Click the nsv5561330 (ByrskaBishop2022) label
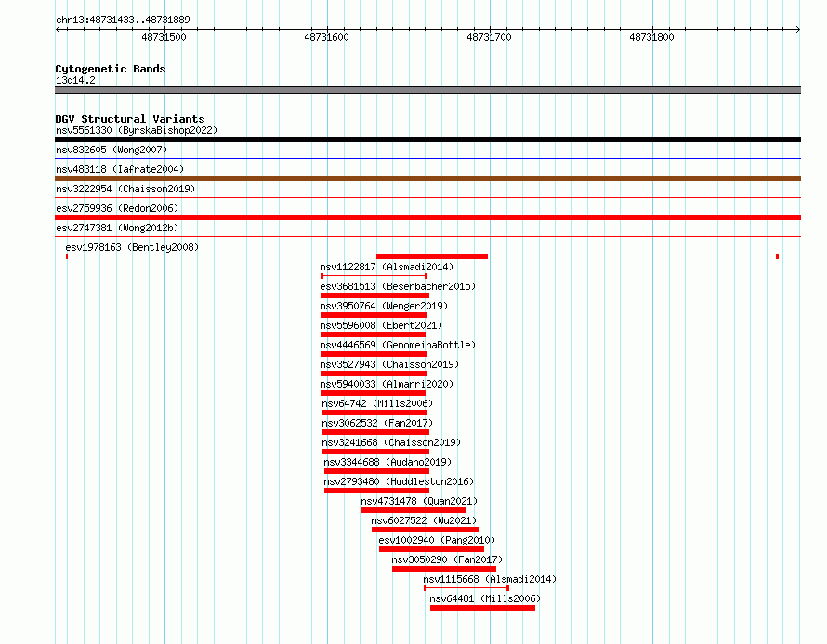The height and width of the screenshot is (644, 827). [137, 130]
